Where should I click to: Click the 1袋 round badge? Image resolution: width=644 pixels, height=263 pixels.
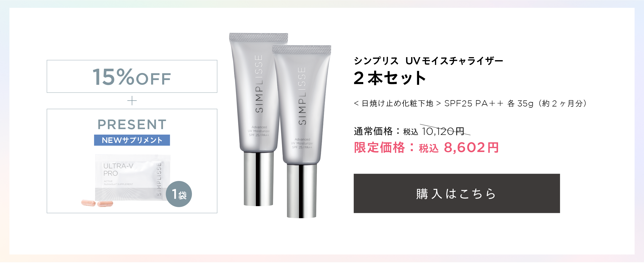point(179,194)
